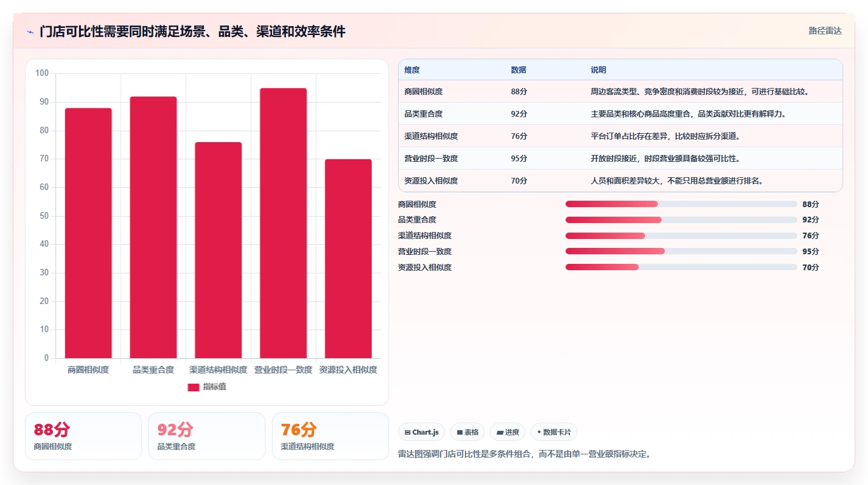Click the description starting 主要品类和核心商品
The width and height of the screenshot is (868, 485).
(688, 114)
